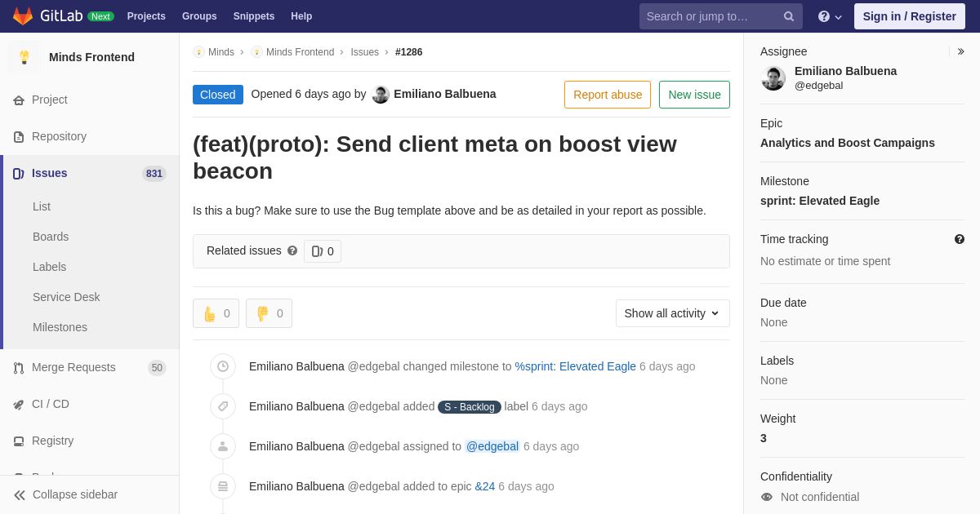Open the Snippets menu item
The image size is (980, 514).
coord(254,16)
